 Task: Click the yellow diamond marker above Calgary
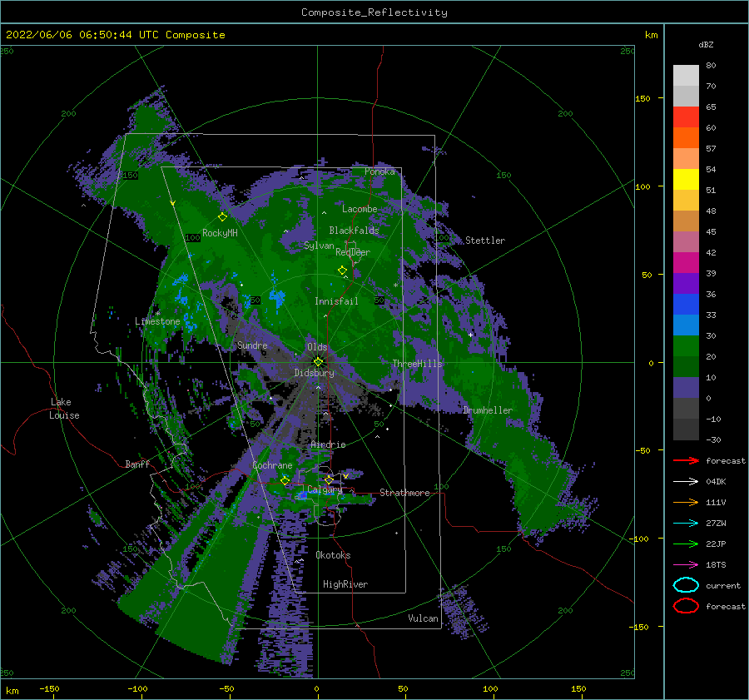pos(329,479)
